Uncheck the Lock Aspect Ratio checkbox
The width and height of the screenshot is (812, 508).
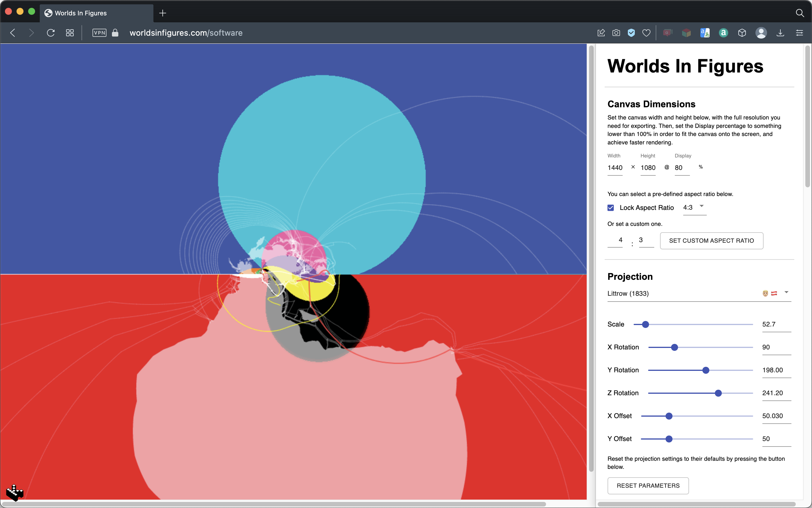[x=610, y=208]
